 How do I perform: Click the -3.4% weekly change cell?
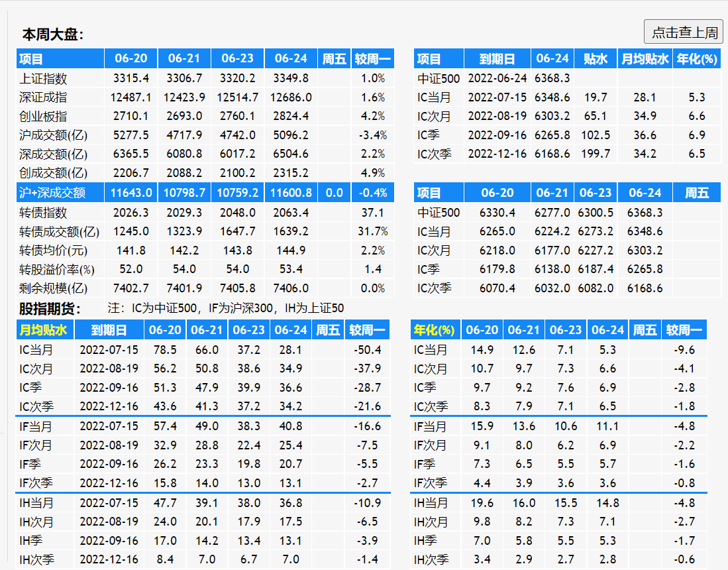(x=373, y=135)
